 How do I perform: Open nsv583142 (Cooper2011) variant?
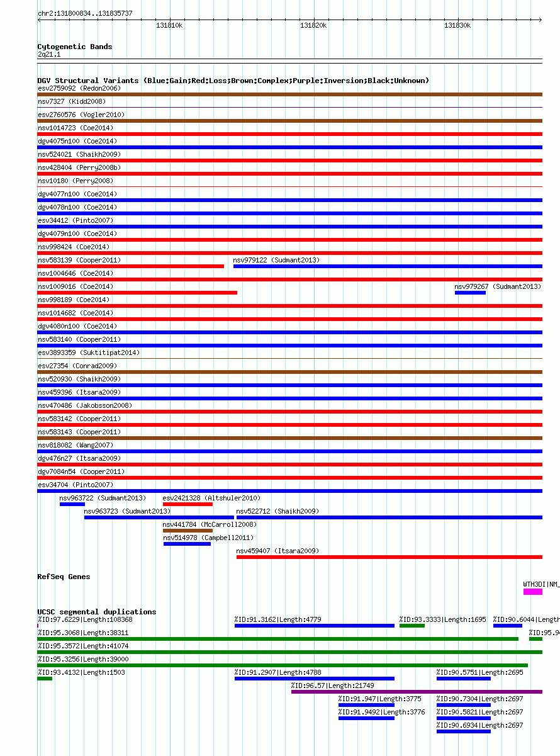click(289, 425)
